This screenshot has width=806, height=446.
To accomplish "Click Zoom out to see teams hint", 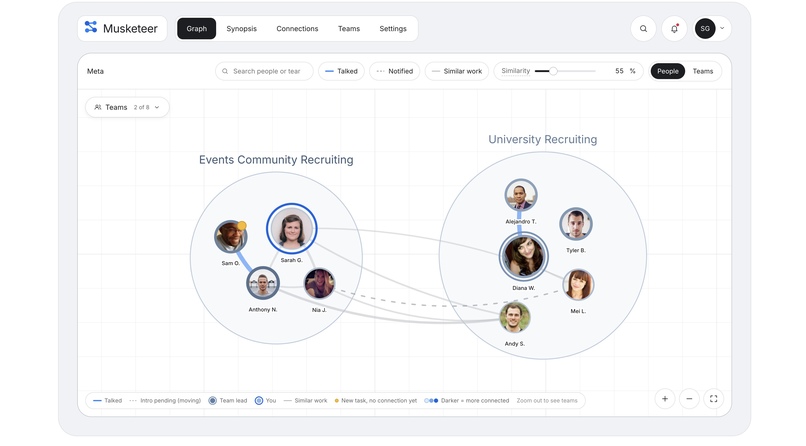I will click(547, 401).
